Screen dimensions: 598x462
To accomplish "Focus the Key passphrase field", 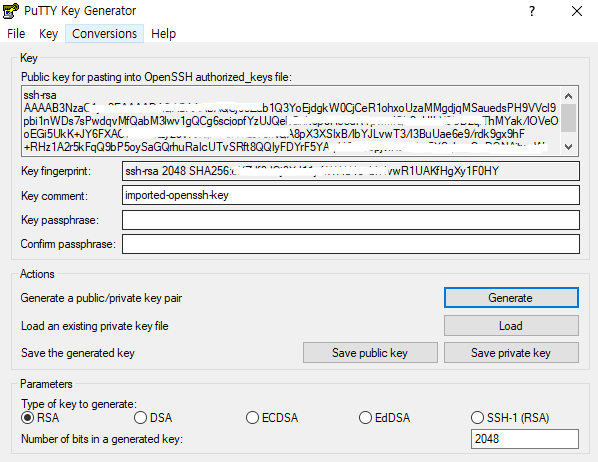I will [x=350, y=220].
